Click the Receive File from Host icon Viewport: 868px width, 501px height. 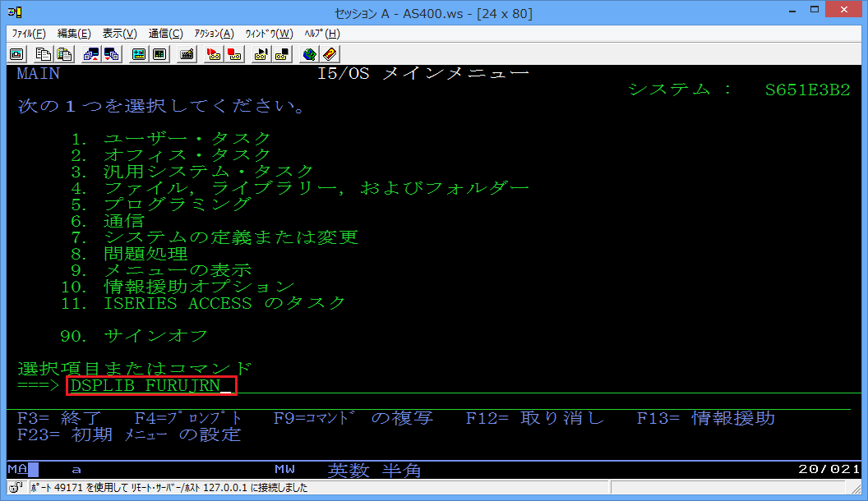[x=111, y=54]
